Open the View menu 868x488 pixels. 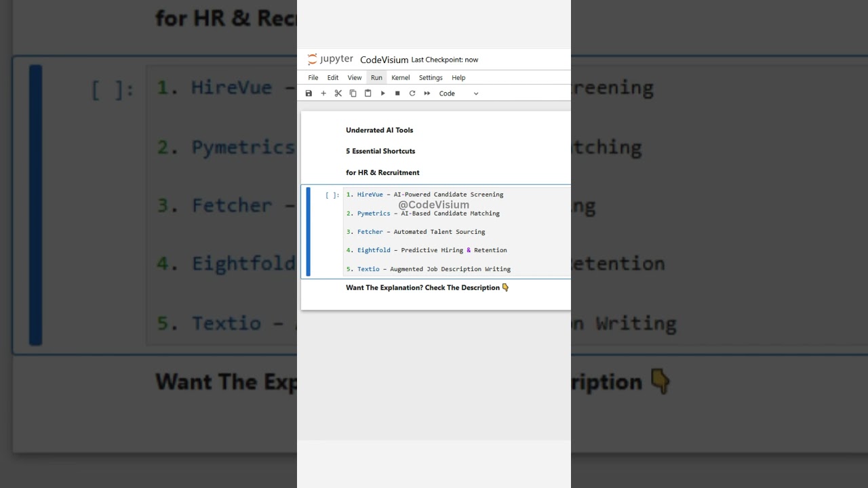coord(355,78)
